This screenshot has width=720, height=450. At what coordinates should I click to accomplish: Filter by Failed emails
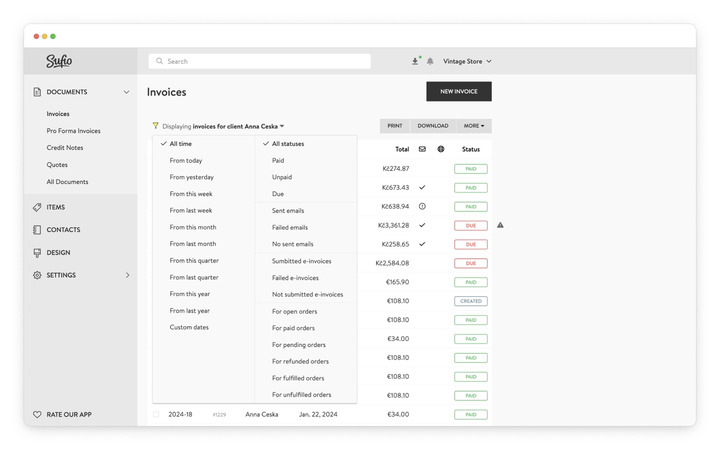(290, 227)
